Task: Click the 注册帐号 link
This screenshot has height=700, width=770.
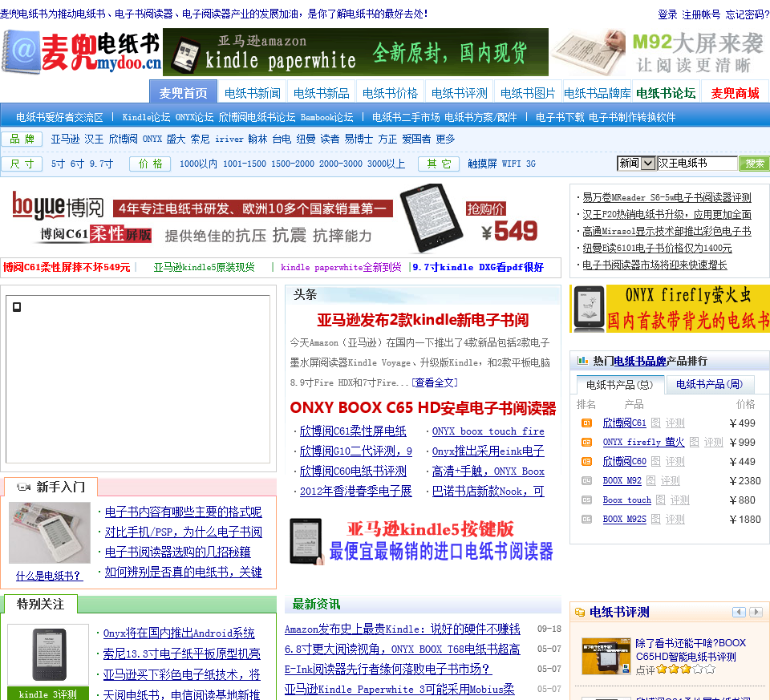Action: tap(701, 14)
